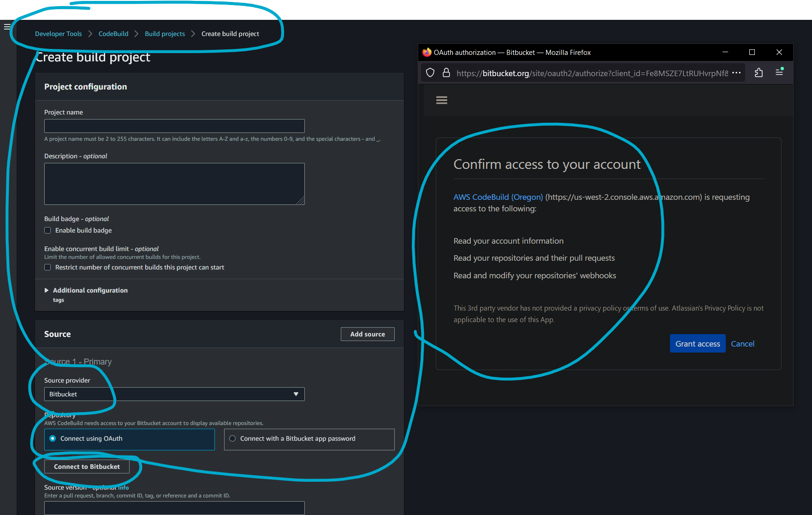Focus the Project name input field
812x515 pixels.
pos(174,126)
